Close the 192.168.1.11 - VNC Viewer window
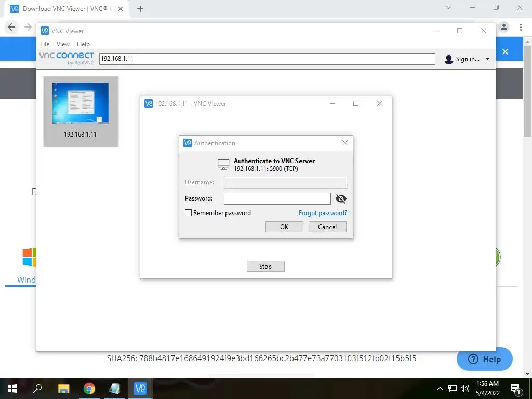532x399 pixels. (380, 103)
